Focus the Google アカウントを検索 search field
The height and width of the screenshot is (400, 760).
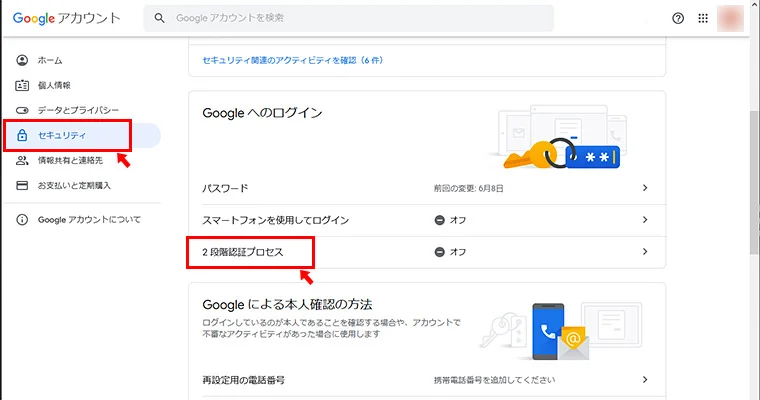348,18
